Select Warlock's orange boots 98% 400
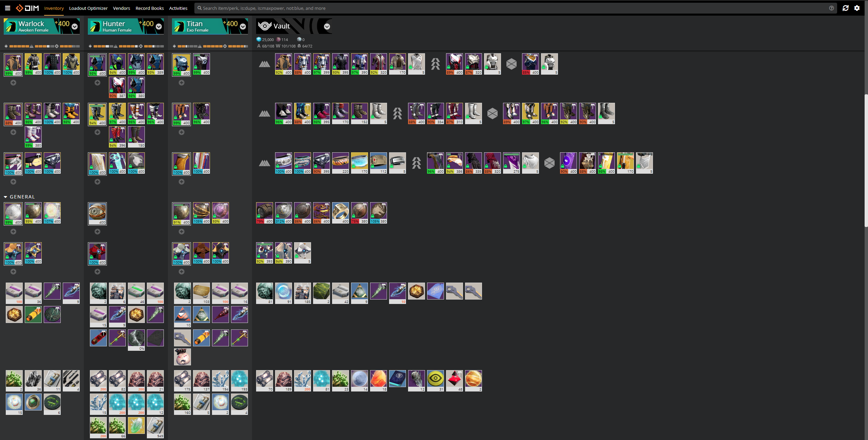 [x=71, y=114]
